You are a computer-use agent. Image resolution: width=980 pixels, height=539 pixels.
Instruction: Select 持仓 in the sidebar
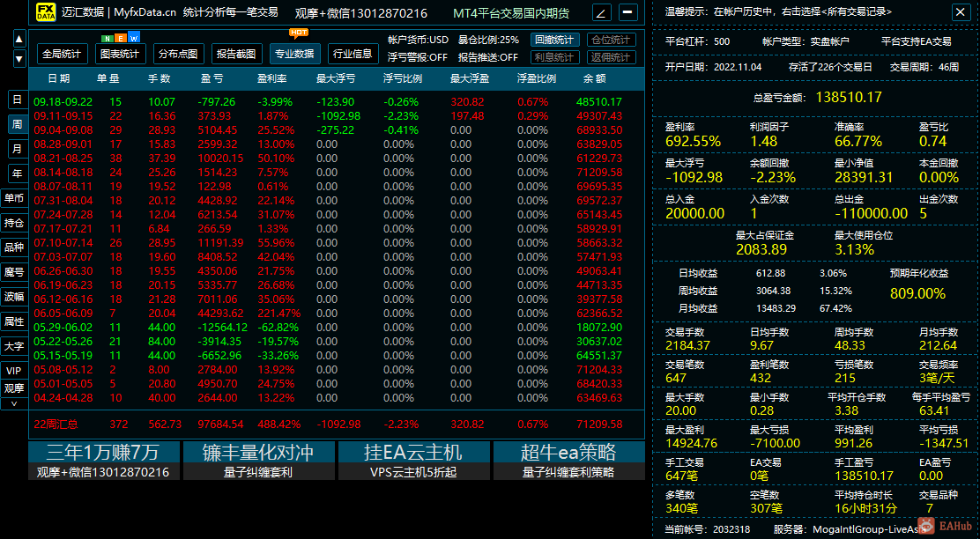[x=14, y=223]
